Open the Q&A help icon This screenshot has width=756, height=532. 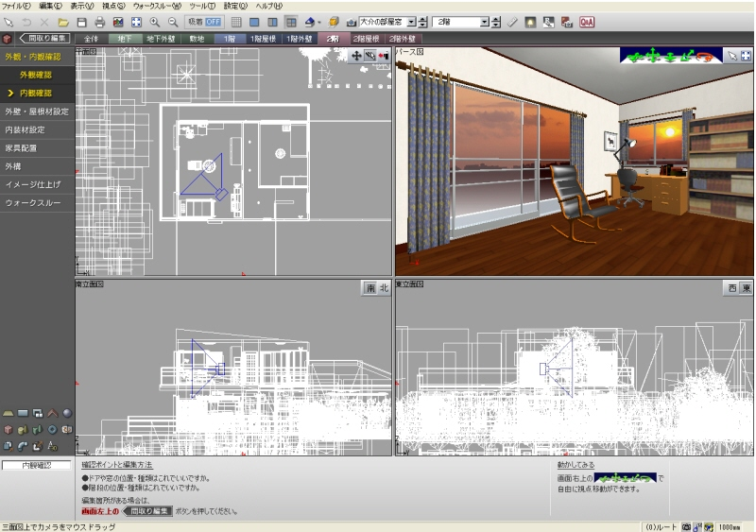pyautogui.click(x=587, y=21)
